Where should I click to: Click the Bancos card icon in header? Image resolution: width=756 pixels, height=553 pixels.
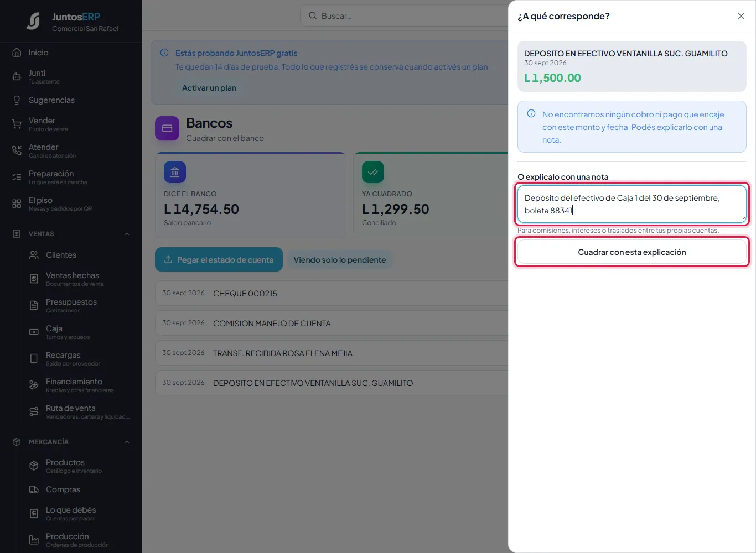click(x=167, y=128)
